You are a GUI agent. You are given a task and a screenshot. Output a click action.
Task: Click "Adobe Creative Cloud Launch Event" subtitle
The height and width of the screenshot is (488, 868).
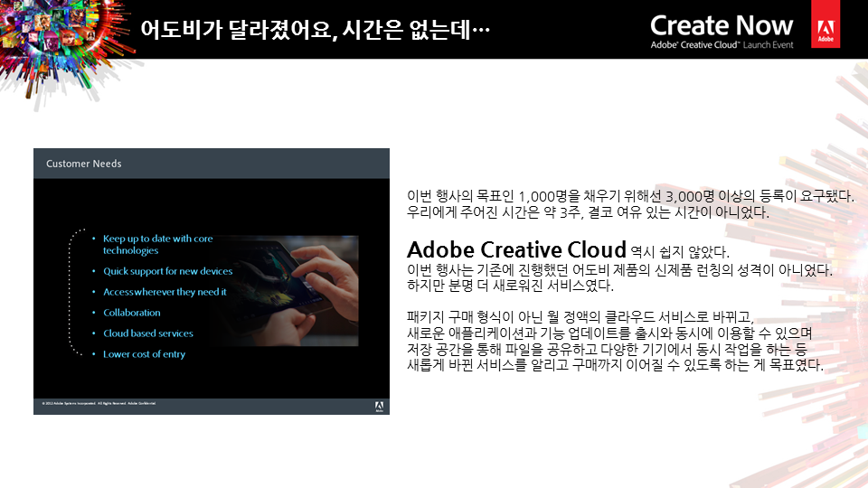721,45
